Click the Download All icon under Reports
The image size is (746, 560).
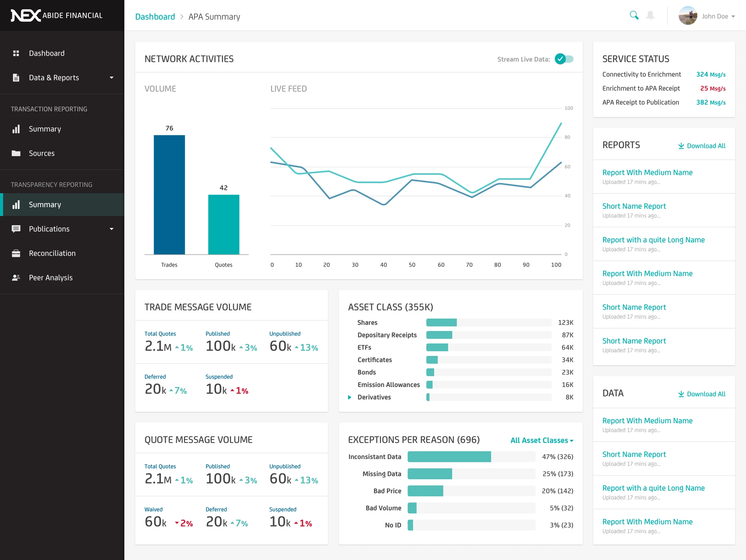pyautogui.click(x=681, y=145)
